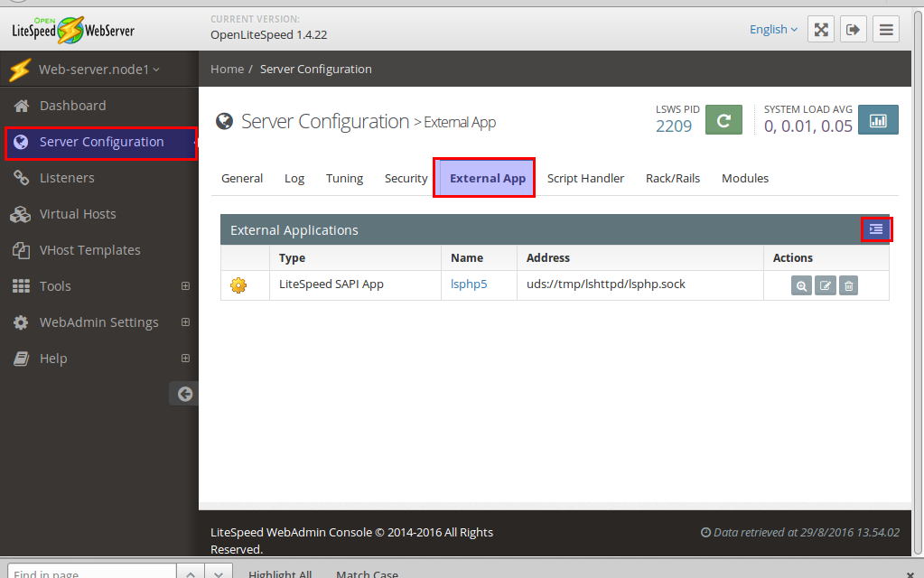
Task: Open the English language dropdown
Action: [x=773, y=30]
